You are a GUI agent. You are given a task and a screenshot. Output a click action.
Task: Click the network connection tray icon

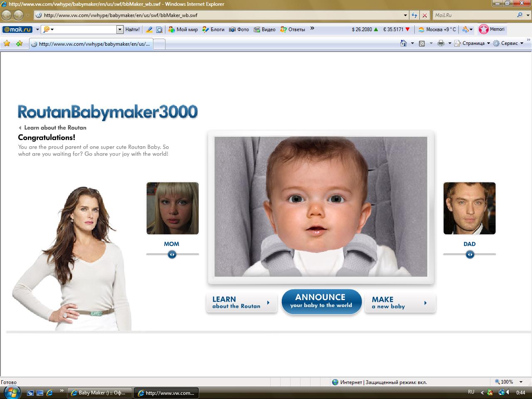[501, 392]
